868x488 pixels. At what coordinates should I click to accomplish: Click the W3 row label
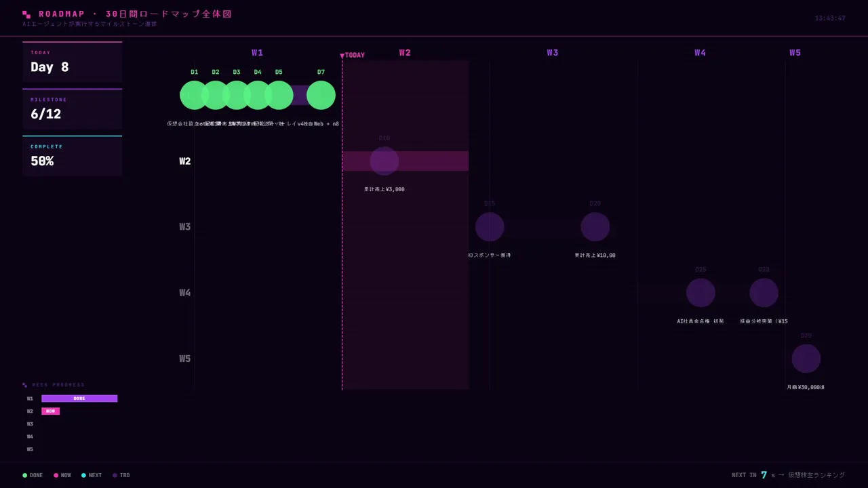184,227
